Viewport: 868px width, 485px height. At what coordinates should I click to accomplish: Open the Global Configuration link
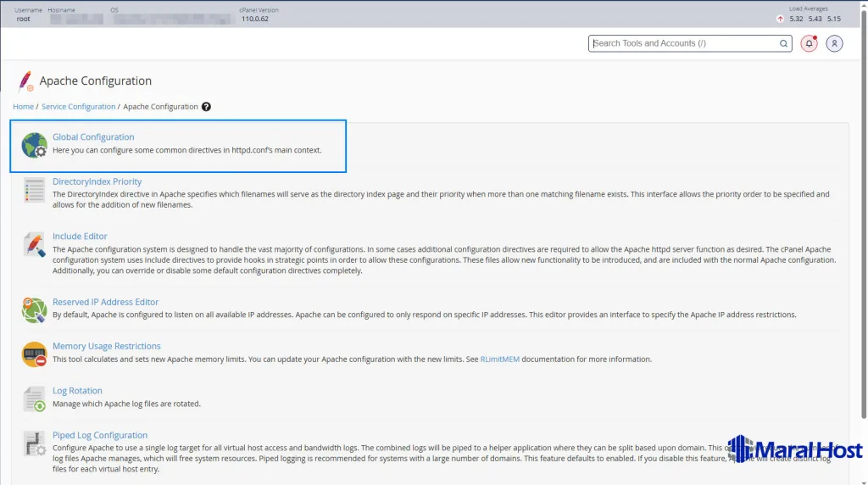point(93,137)
